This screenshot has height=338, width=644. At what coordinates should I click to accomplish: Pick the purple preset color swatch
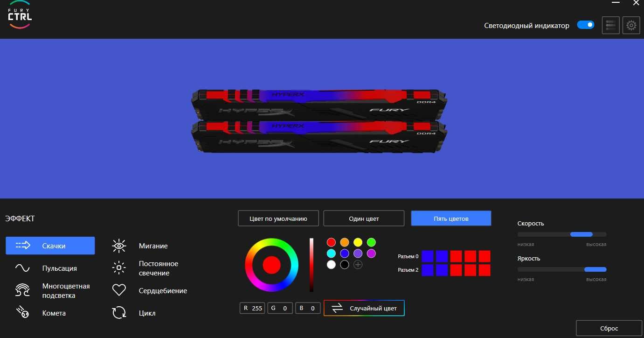358,253
